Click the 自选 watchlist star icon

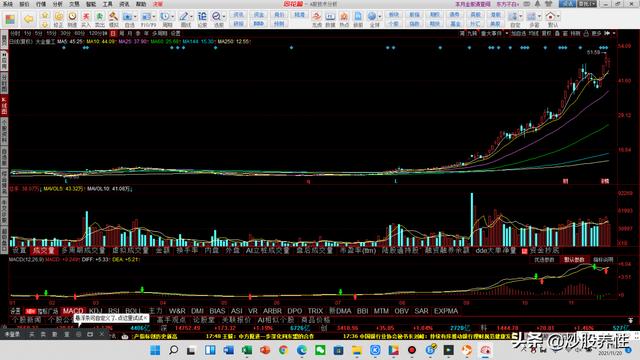pyautogui.click(x=127, y=16)
